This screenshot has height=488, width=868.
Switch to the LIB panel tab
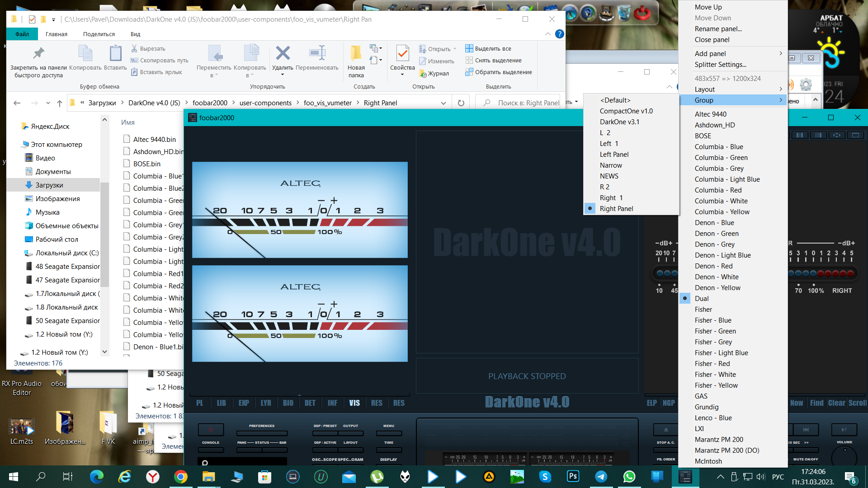(221, 403)
